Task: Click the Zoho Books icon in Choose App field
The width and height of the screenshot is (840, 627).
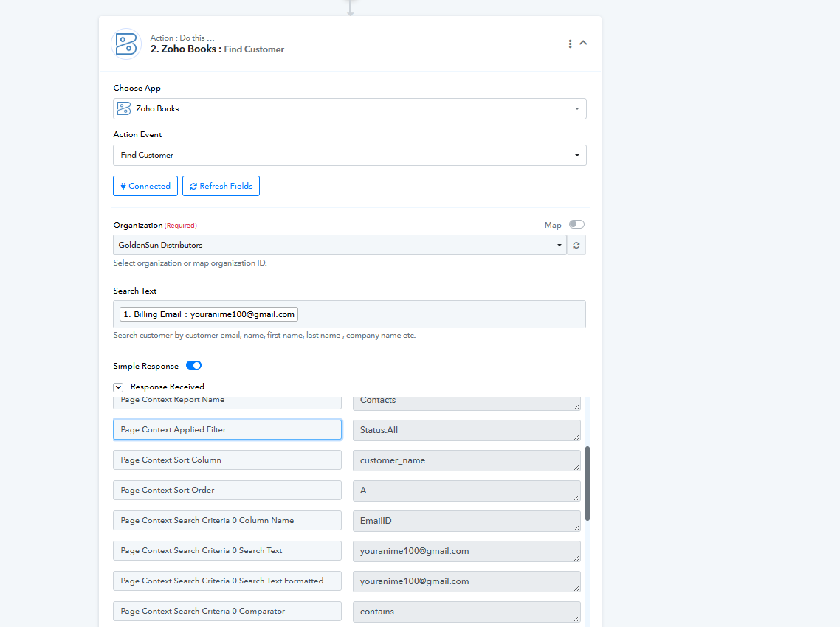Action: pyautogui.click(x=125, y=108)
